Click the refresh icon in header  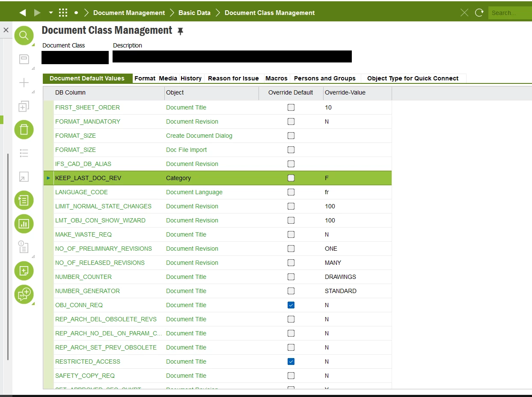(479, 13)
